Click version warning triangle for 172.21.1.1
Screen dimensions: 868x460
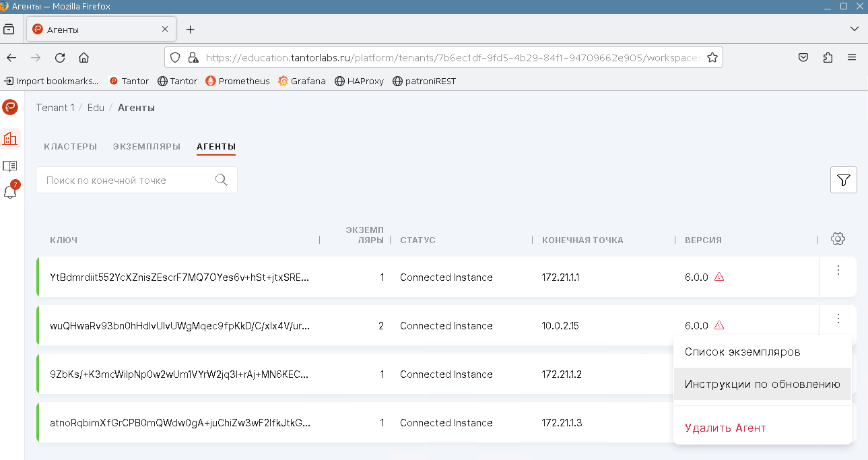tap(719, 277)
